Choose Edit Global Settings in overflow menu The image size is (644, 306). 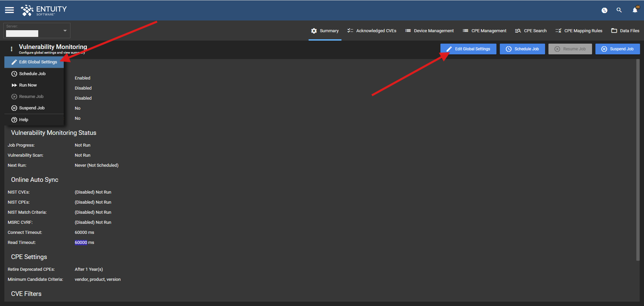coord(34,62)
